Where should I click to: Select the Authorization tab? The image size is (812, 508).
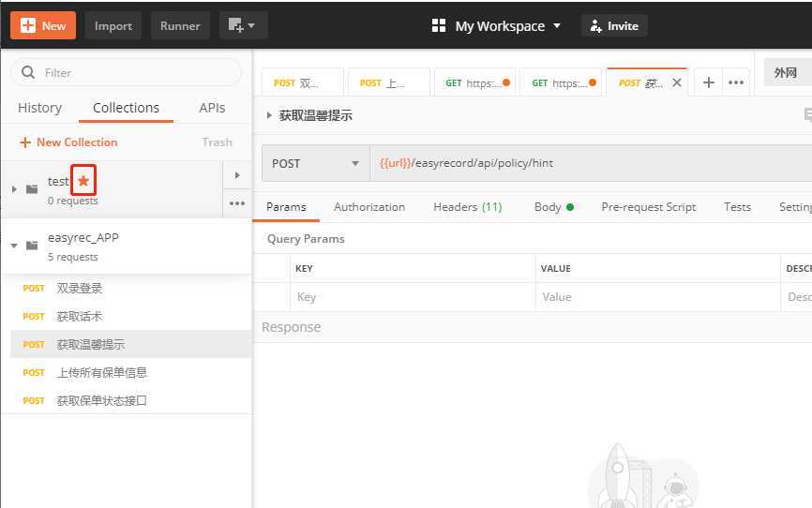(x=369, y=206)
